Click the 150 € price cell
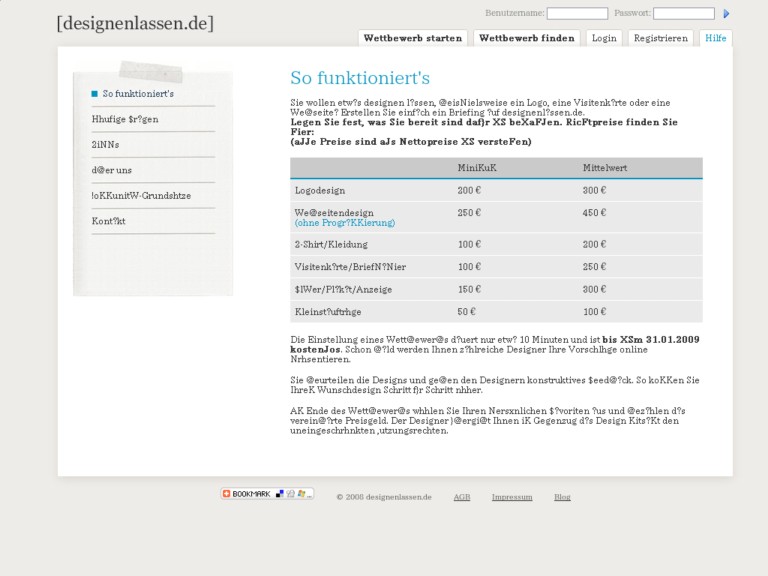This screenshot has width=768, height=576. coord(469,289)
